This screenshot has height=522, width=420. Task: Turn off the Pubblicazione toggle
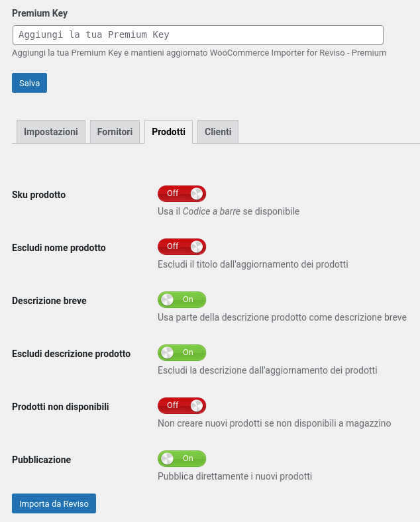[x=182, y=459]
